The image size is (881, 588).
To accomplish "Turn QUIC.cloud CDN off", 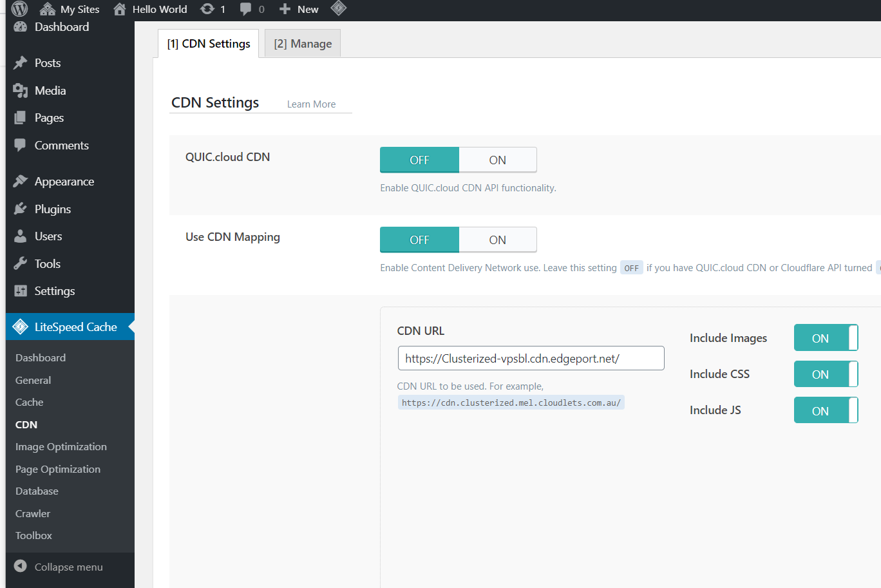I will tap(419, 160).
